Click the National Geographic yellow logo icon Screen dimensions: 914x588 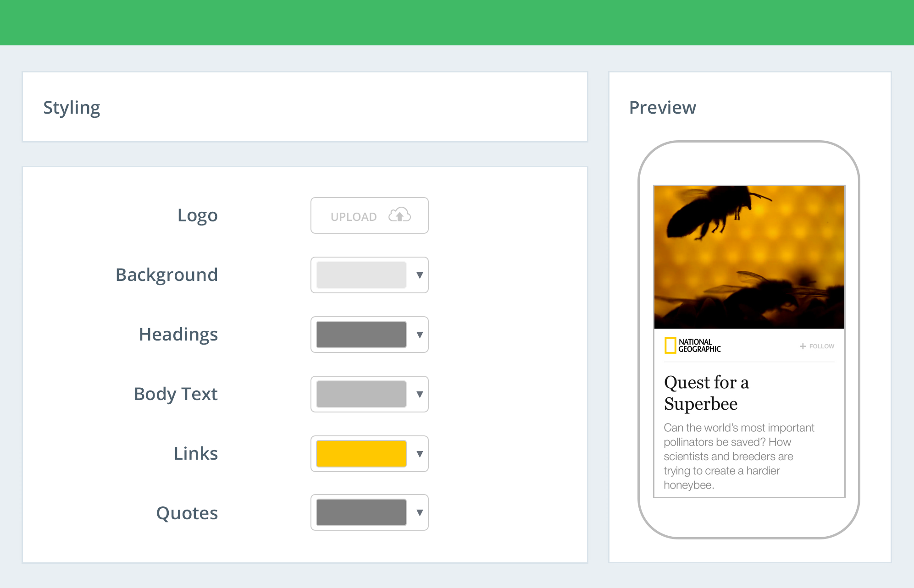tap(670, 346)
